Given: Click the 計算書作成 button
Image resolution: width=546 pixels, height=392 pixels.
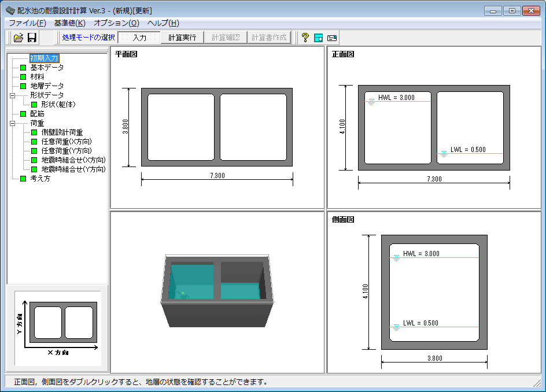Looking at the screenshot, I should click(269, 38).
